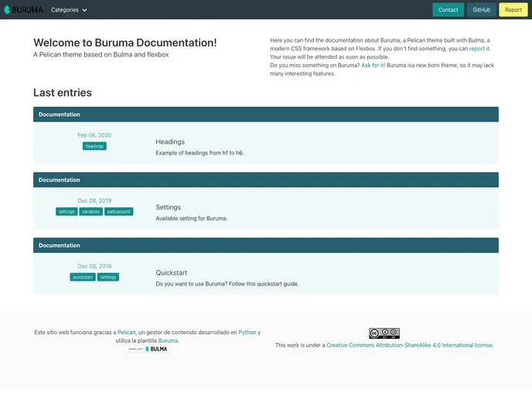
Task: Click the Creative Commons BY-SA badge
Action: [384, 333]
